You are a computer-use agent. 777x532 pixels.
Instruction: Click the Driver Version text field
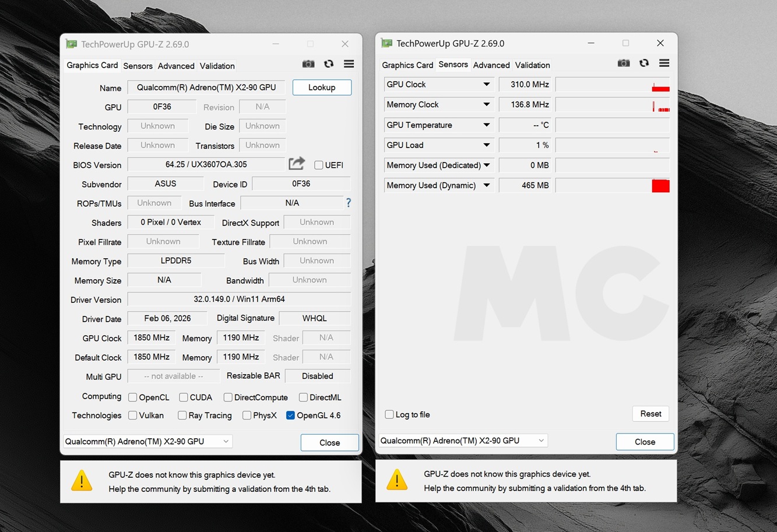pyautogui.click(x=239, y=300)
